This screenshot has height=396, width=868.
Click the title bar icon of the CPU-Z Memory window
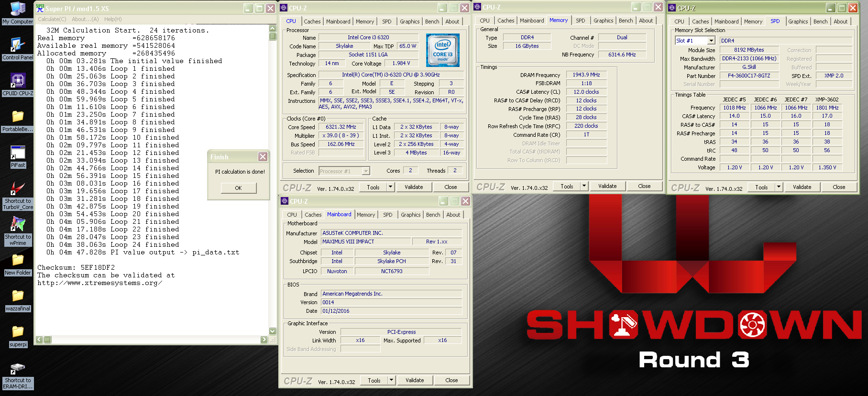pyautogui.click(x=477, y=7)
